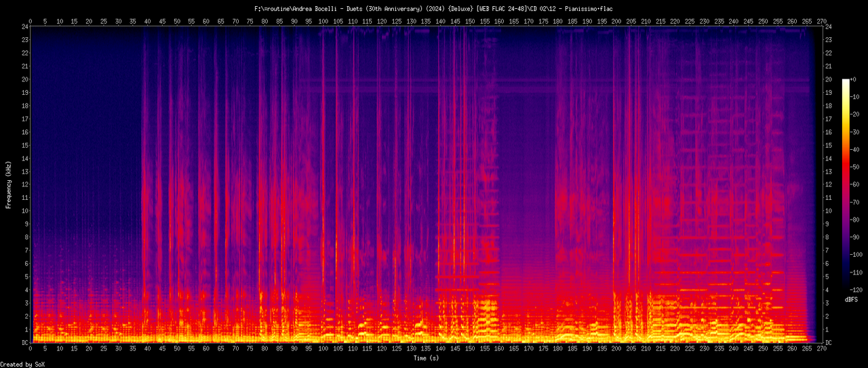Image resolution: width=868 pixels, height=368 pixels.
Task: Click the "270" tick on the top time axis
Action: 821,20
